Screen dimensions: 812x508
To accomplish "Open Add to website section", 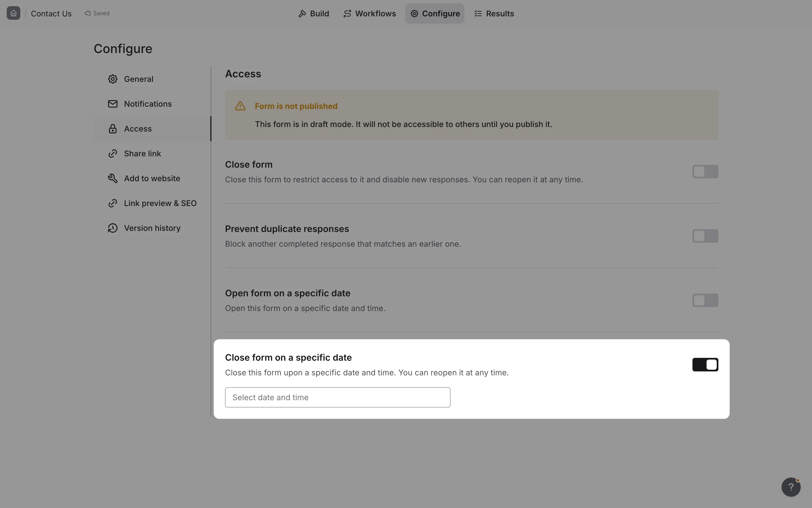I will click(x=152, y=178).
